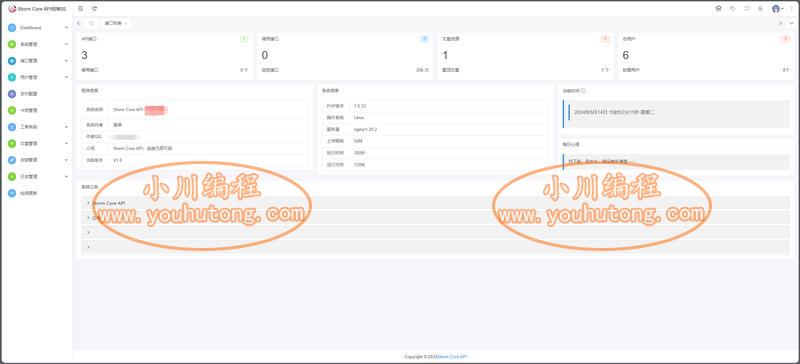
Task: Open the tab options chevron at far right
Action: tap(791, 23)
